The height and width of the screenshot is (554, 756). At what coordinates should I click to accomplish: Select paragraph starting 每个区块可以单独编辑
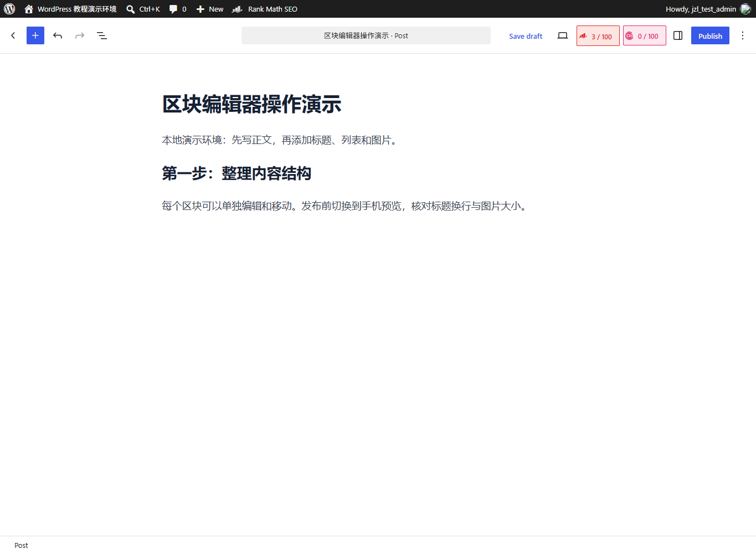(x=346, y=206)
